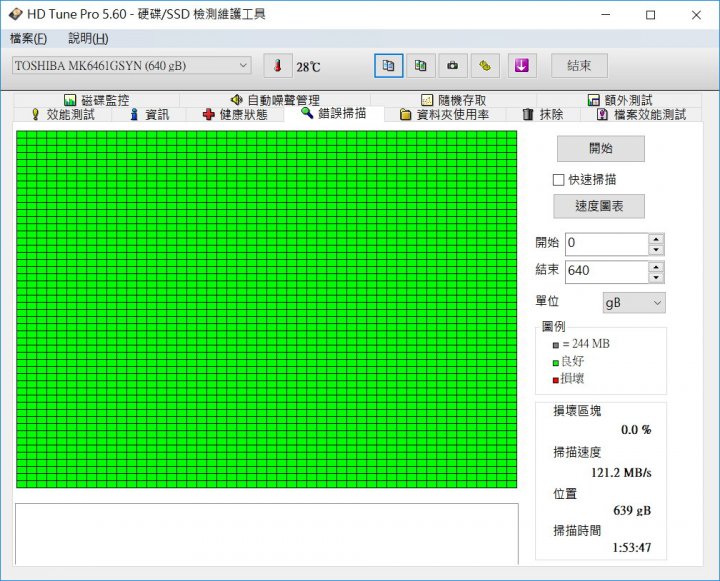This screenshot has width=720, height=581.
Task: Switch to the 資訊 tab
Action: point(149,114)
